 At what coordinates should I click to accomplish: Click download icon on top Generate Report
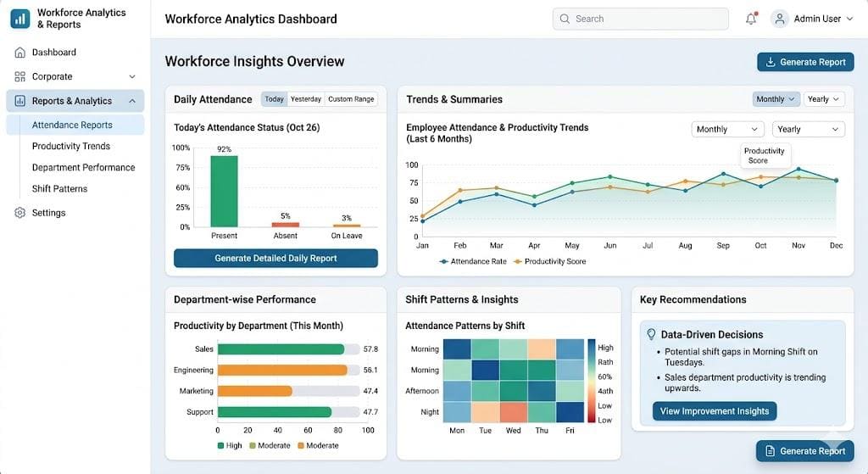point(770,62)
